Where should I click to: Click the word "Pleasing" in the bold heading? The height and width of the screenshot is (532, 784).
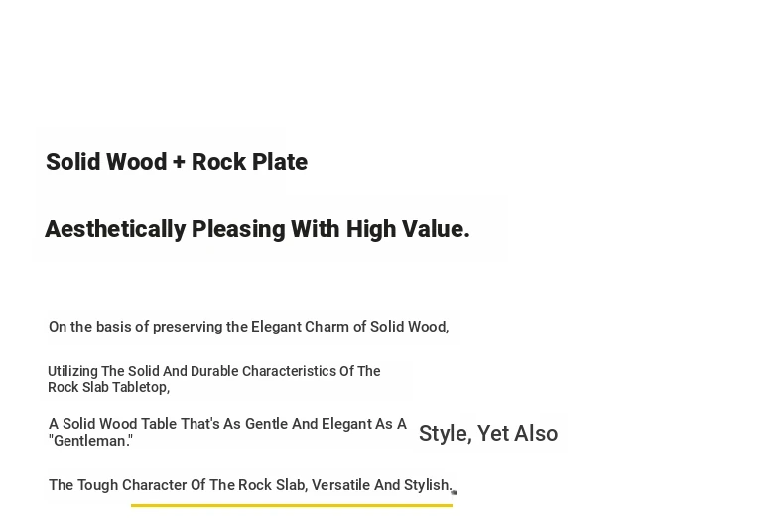pyautogui.click(x=238, y=229)
